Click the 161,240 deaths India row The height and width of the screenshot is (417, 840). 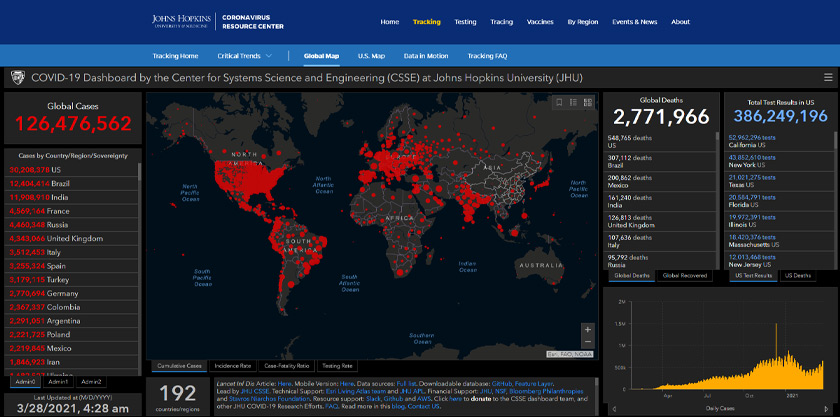tap(660, 202)
